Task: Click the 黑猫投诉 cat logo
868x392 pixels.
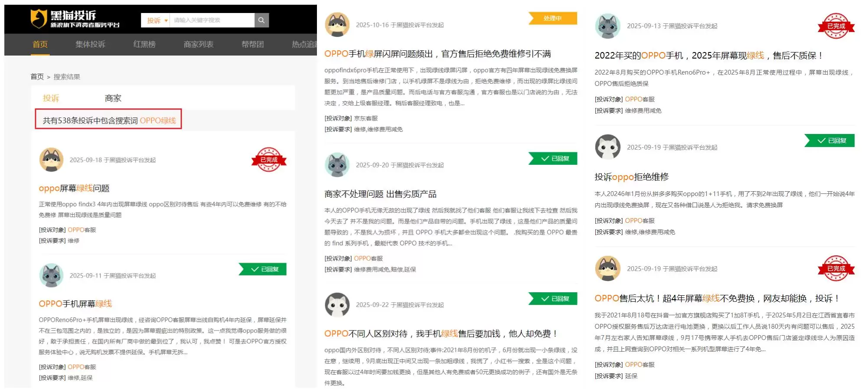Action: point(39,19)
